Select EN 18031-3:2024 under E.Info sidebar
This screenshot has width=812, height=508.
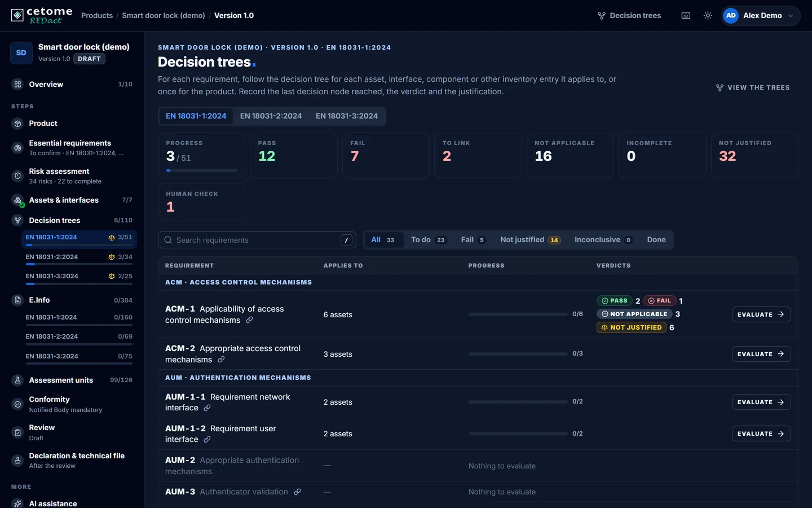(79, 358)
